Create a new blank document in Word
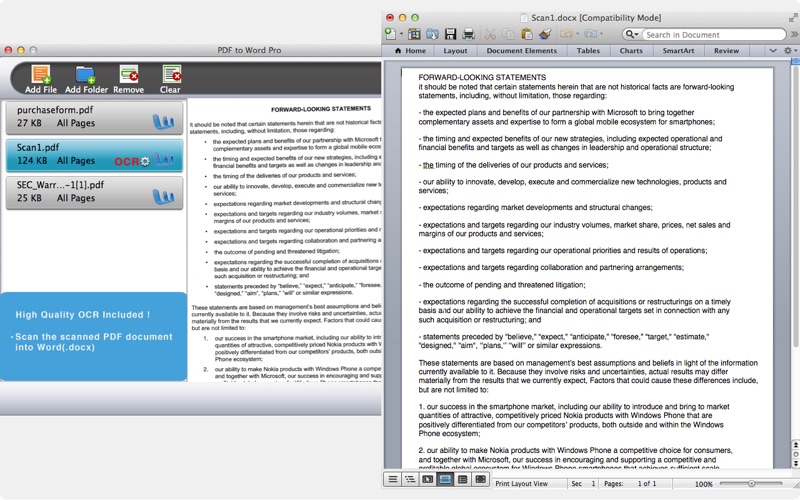 [x=390, y=34]
